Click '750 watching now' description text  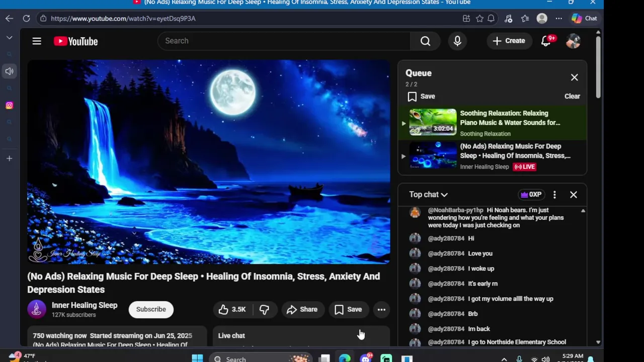coord(60,335)
